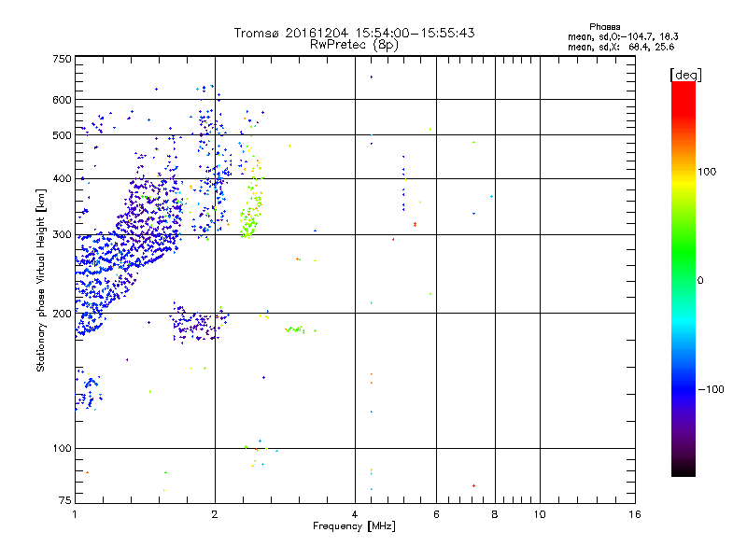Click the y-axis tick label '750'
Screen dimensions: 747x560
click(62, 59)
